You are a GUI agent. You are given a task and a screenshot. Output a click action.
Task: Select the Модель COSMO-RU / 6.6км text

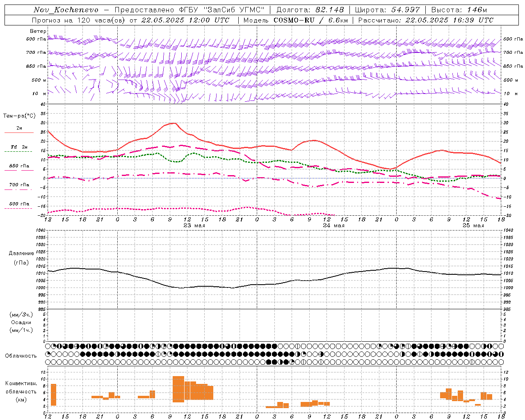coord(296,20)
